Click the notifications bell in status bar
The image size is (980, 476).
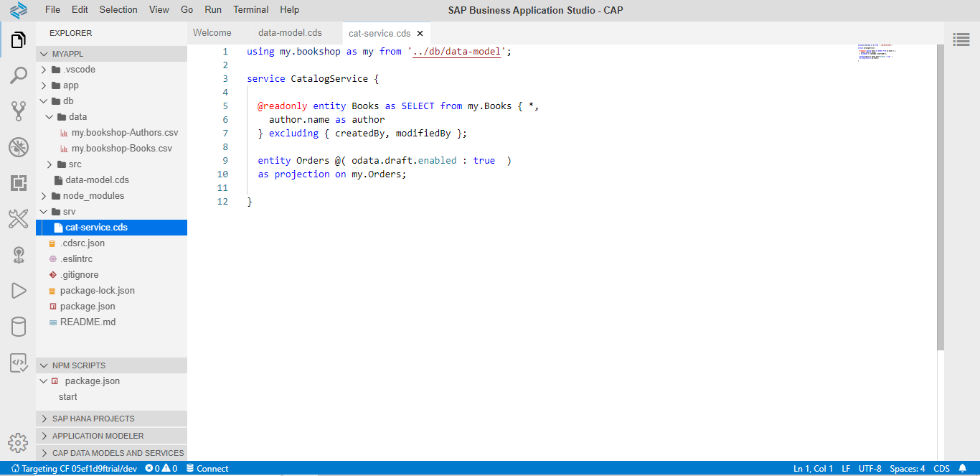(x=963, y=469)
